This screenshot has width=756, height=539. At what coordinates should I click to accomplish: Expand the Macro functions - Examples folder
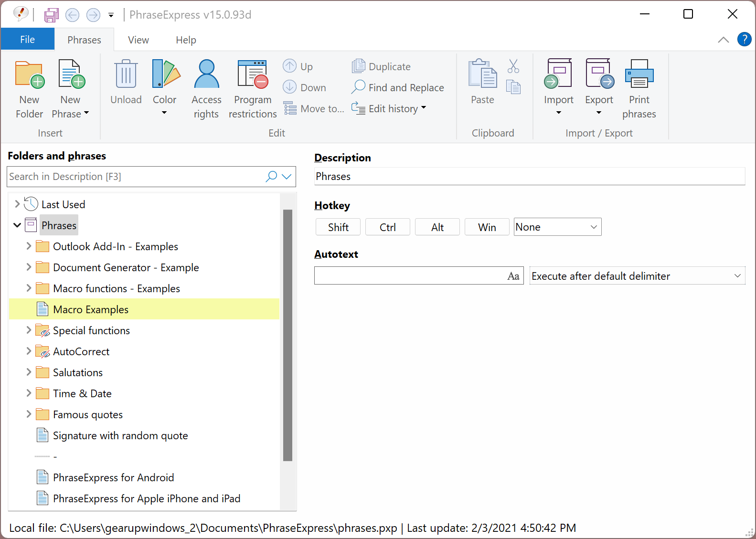pyautogui.click(x=29, y=288)
